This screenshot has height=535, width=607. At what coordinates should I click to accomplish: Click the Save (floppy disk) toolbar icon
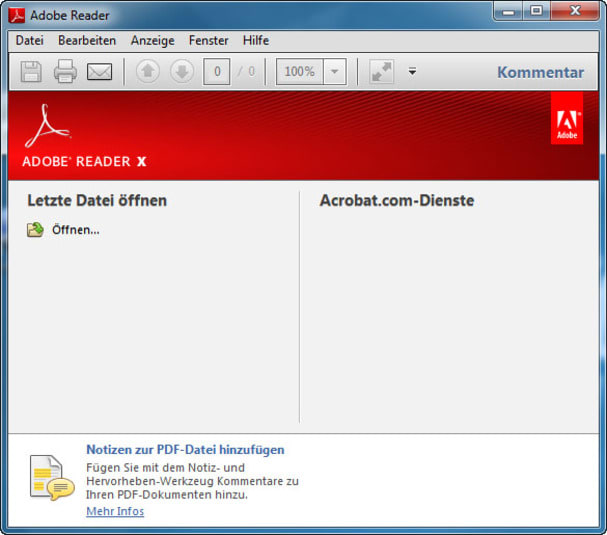pos(31,72)
